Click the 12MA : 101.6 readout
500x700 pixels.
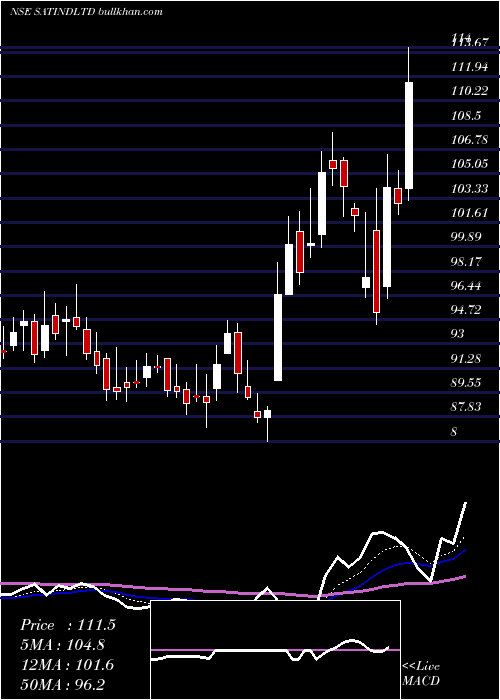point(67,665)
